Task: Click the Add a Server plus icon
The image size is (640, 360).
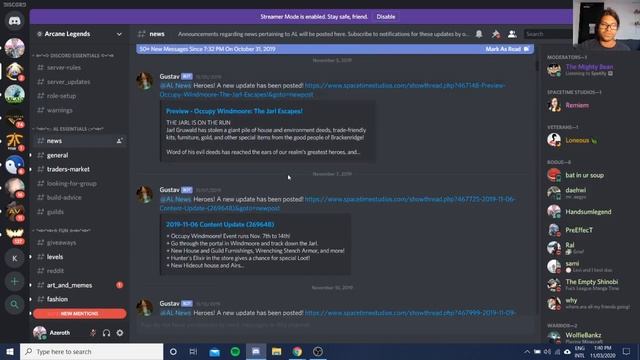Action: tap(15, 281)
